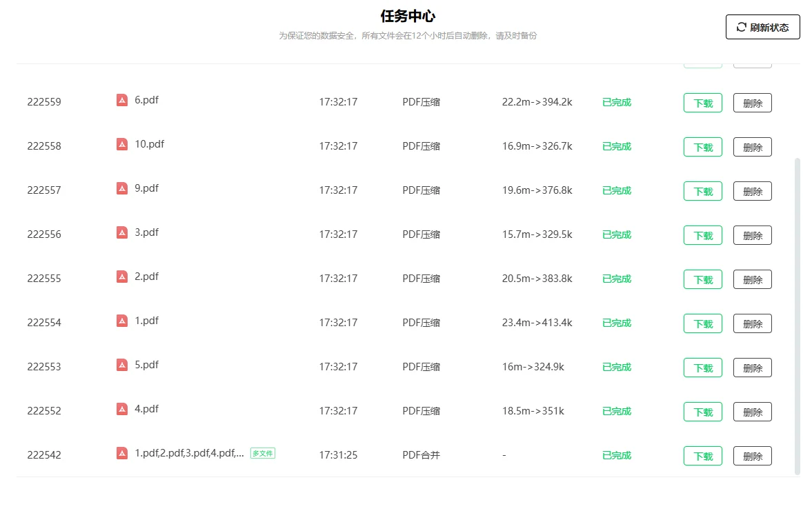Click file name 1.pdf
The height and width of the screenshot is (511, 812).
click(x=146, y=321)
